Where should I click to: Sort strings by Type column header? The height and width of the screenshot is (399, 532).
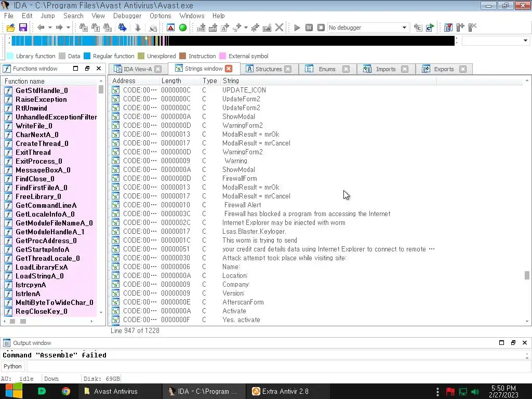(210, 81)
